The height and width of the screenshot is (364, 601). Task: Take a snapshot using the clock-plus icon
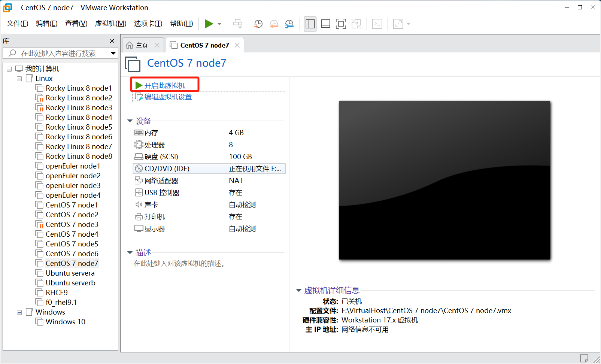click(x=258, y=24)
